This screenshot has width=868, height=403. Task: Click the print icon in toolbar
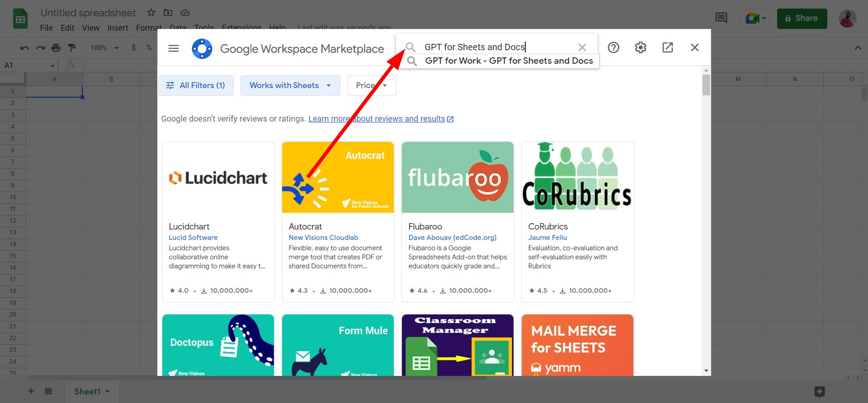[56, 47]
